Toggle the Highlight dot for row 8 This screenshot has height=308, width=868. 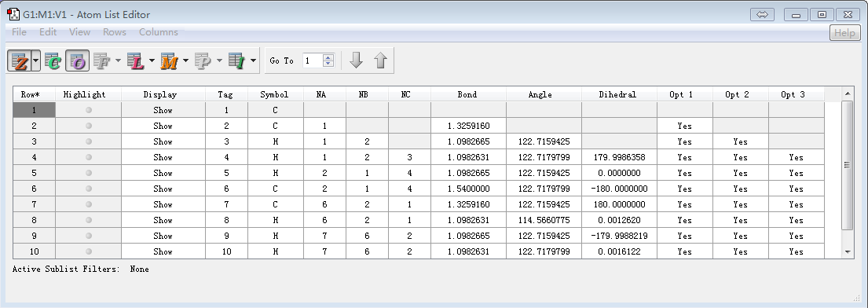tap(89, 220)
